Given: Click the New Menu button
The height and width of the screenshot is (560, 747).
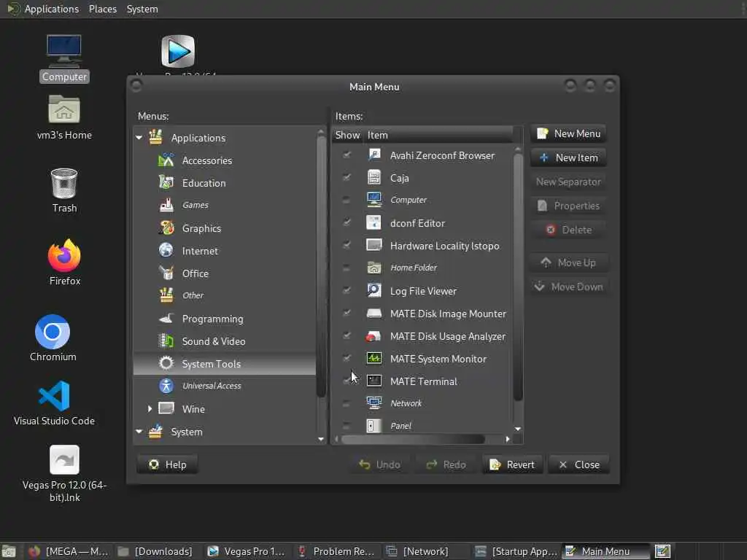Looking at the screenshot, I should coord(568,134).
